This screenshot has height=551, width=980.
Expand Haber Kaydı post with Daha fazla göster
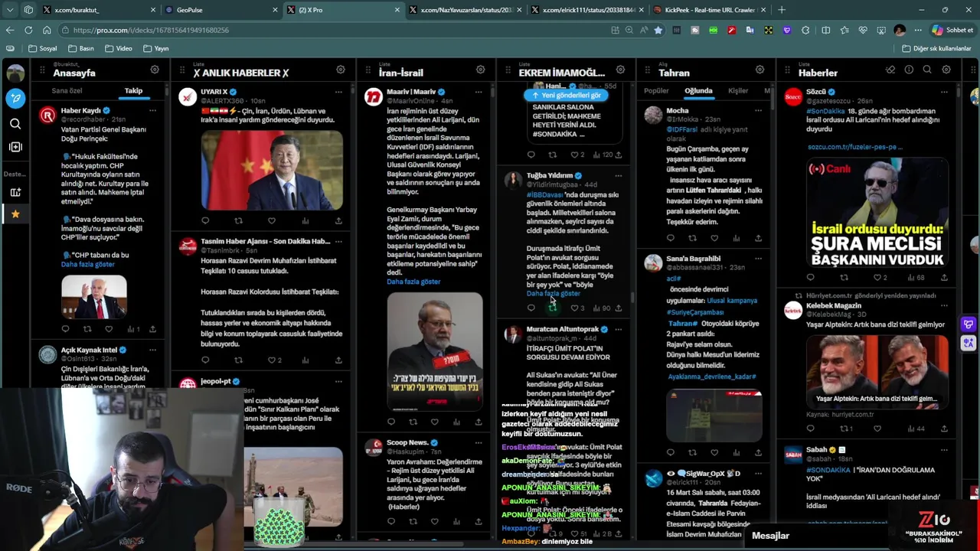[88, 264]
